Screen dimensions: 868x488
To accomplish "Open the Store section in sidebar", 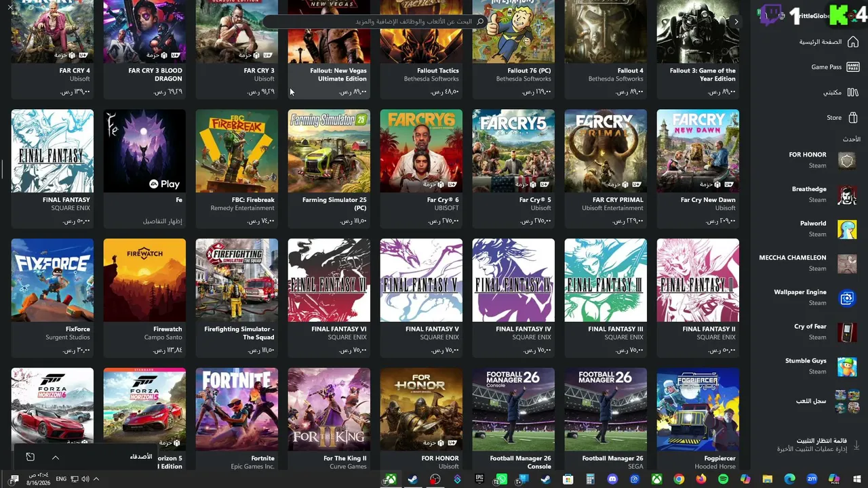I will (x=842, y=117).
